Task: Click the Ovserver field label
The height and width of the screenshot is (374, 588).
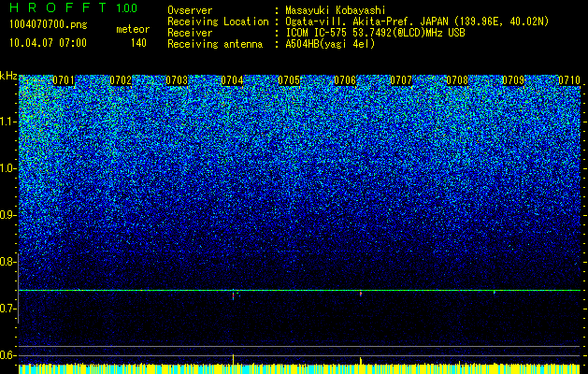Action: [x=190, y=10]
